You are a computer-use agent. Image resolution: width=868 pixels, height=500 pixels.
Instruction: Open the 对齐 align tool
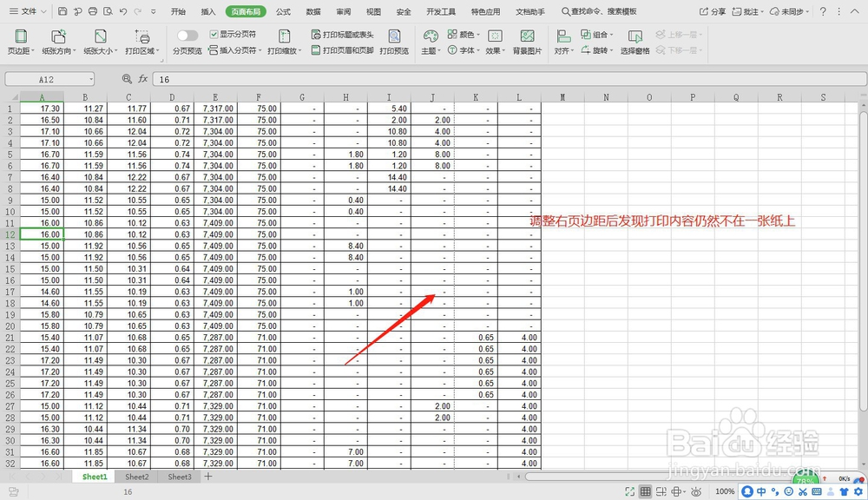[563, 43]
